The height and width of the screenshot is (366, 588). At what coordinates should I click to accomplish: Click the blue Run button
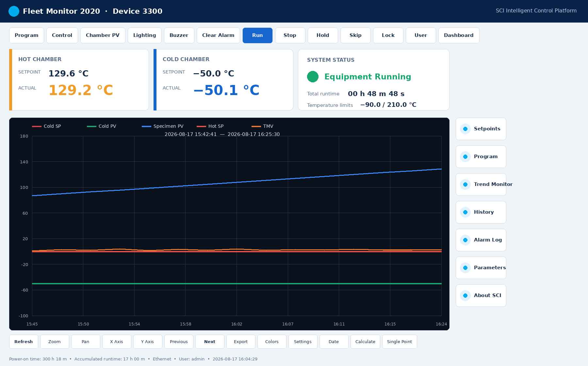257,35
